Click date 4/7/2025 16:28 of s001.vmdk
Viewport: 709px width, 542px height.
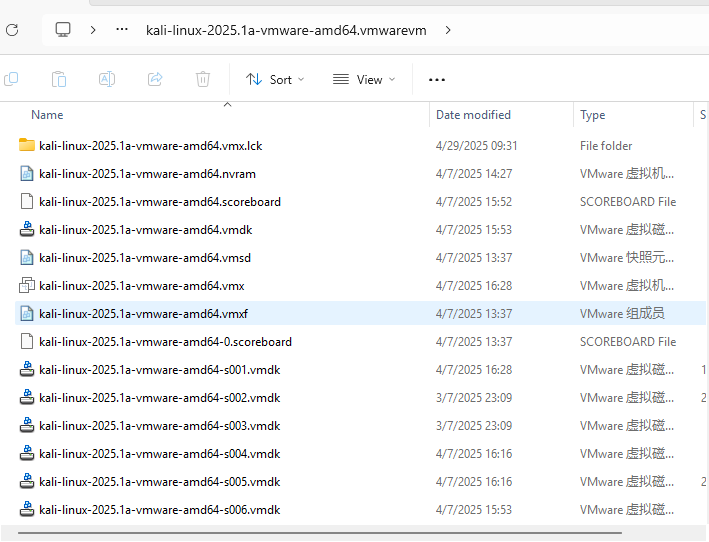[x=474, y=370]
